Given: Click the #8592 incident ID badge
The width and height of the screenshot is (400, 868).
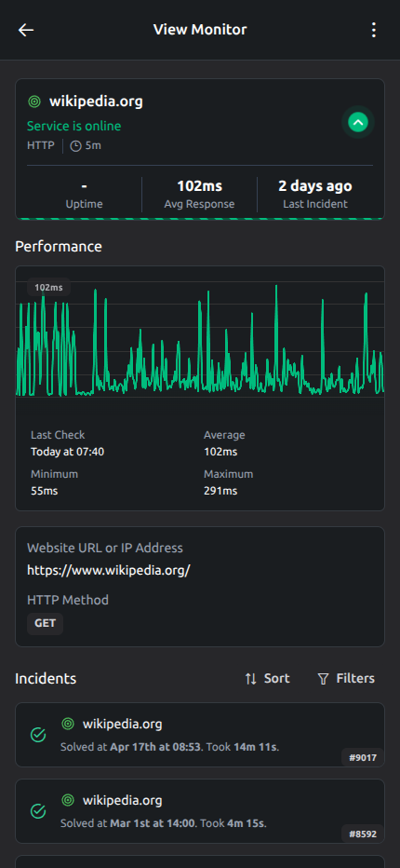Looking at the screenshot, I should click(363, 834).
